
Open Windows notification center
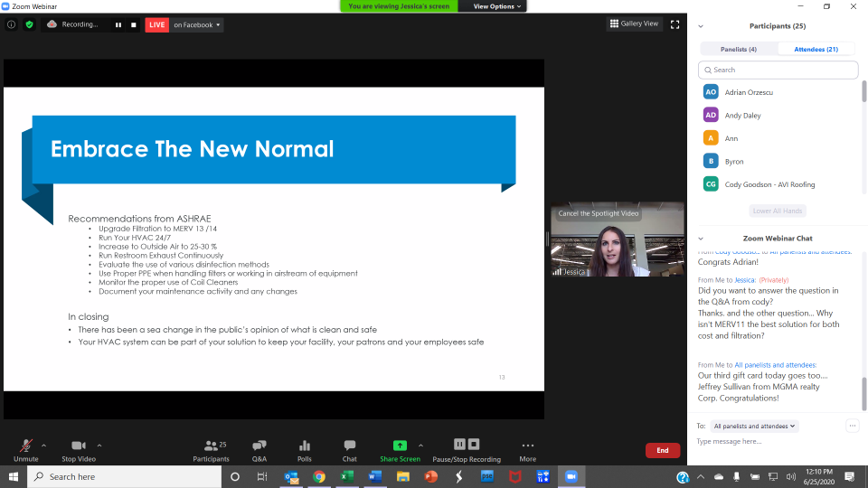click(x=850, y=476)
